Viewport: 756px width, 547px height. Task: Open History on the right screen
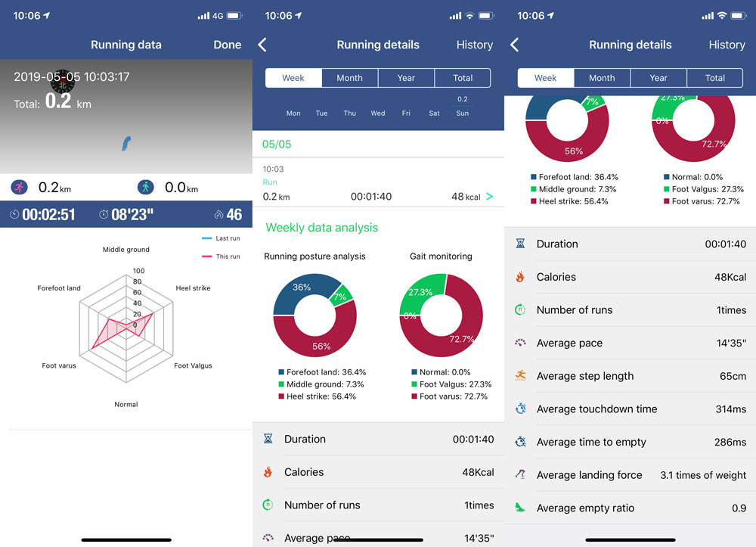click(x=727, y=45)
